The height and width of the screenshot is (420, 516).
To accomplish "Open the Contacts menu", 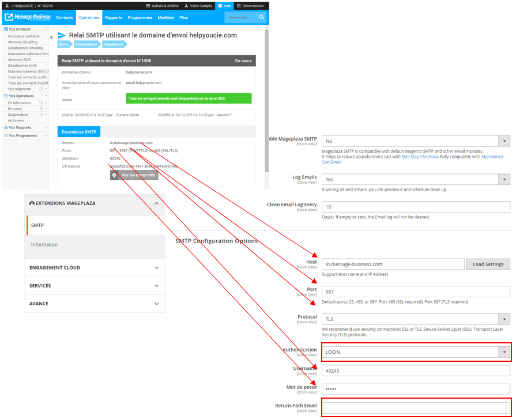I will tap(65, 17).
